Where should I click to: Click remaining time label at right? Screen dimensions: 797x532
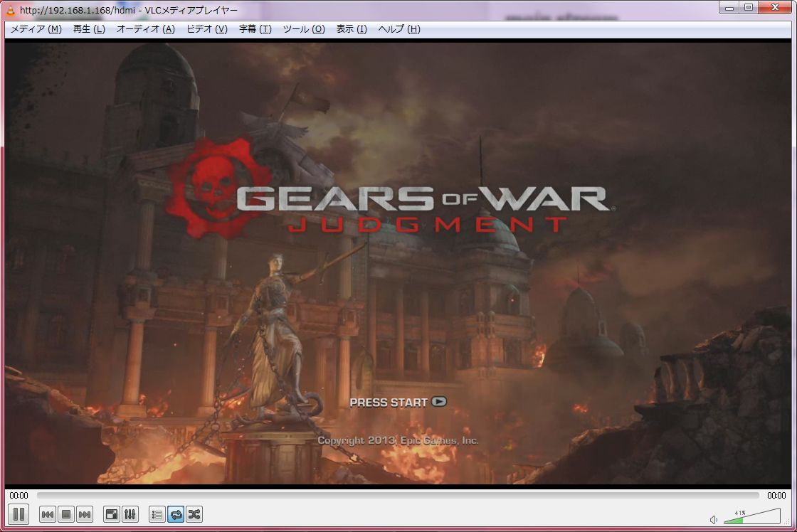click(x=776, y=496)
